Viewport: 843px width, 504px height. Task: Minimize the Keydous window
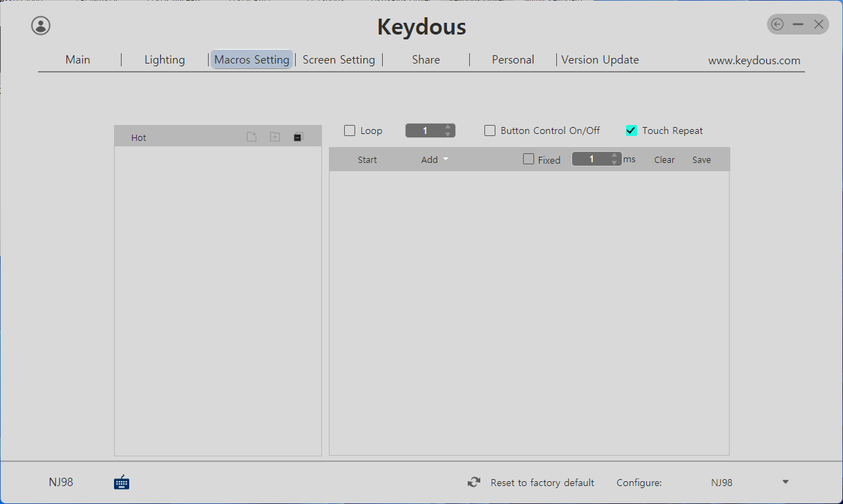(798, 25)
